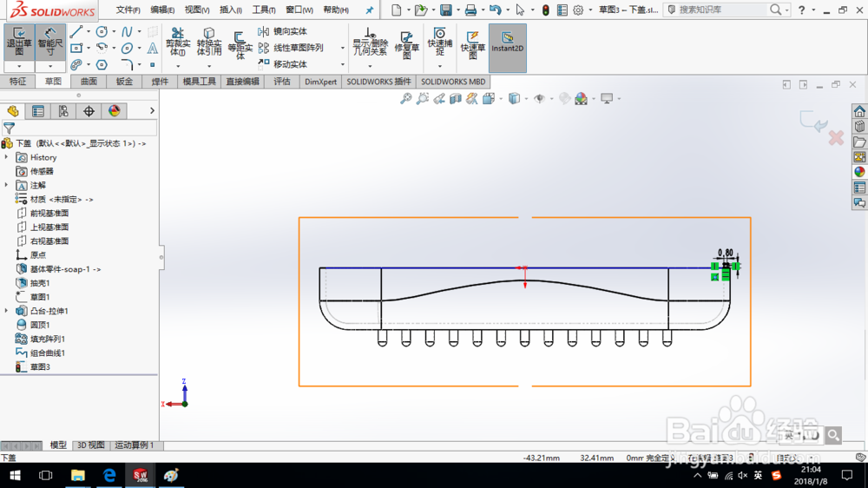Switch to the 钣金 sheet metal tab
This screenshot has height=488, width=868.
(124, 82)
